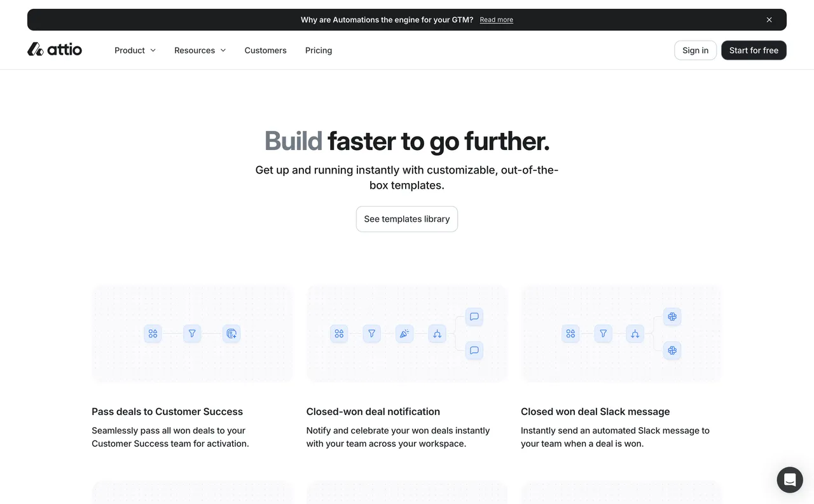Click the Attio logo
814x504 pixels.
55,49
